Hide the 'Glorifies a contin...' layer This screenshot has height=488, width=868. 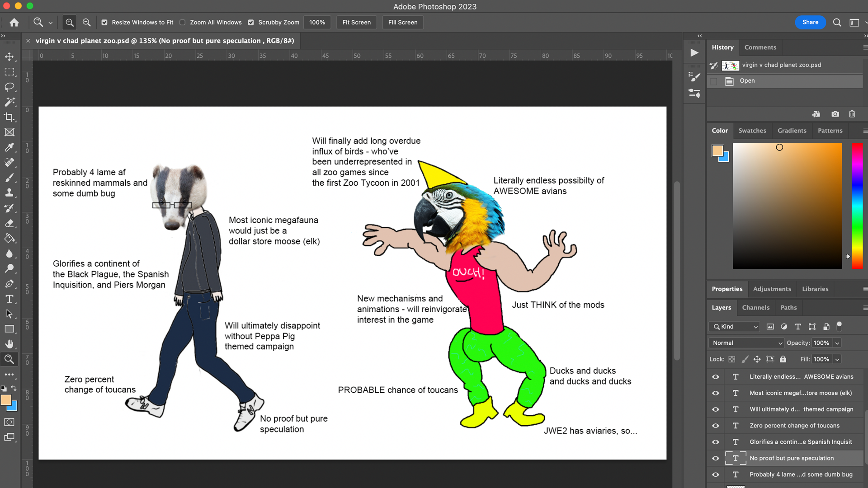716,441
